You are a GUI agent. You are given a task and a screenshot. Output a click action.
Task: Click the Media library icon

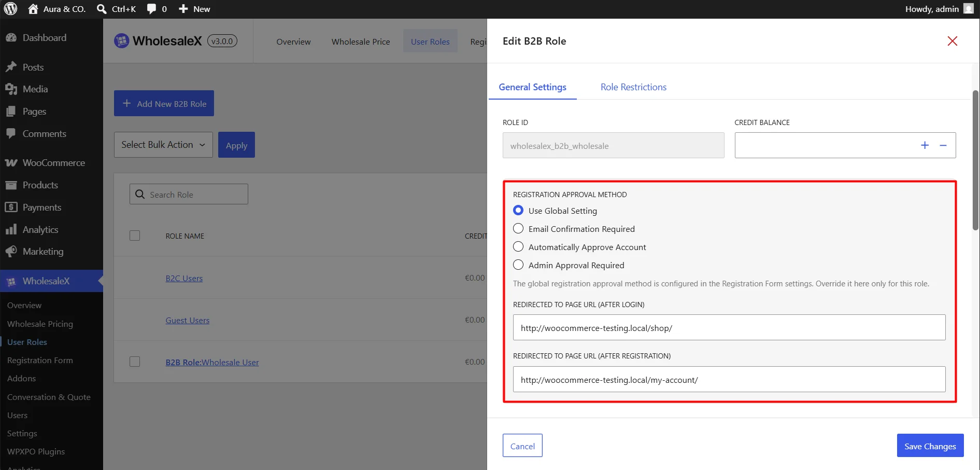tap(11, 89)
